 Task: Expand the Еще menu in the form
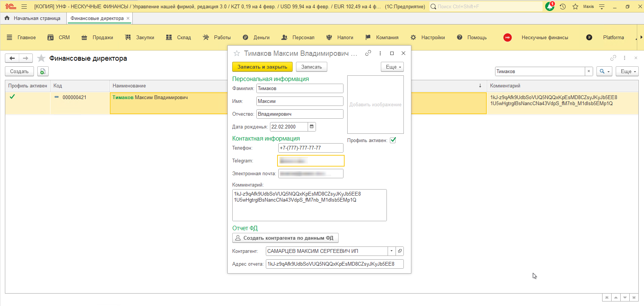click(x=392, y=67)
